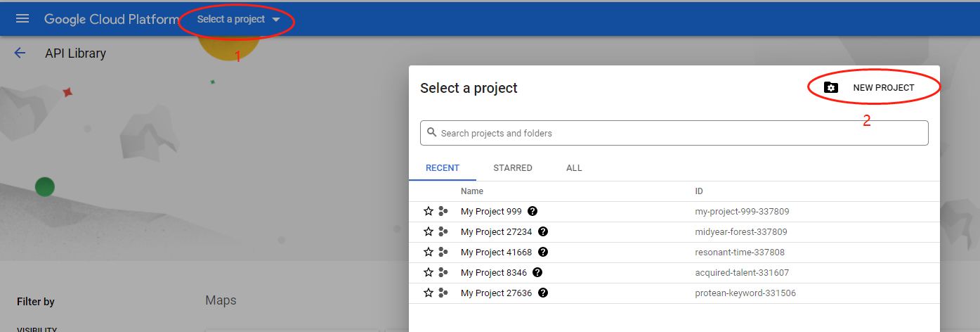Click the Google Cloud Platform logo text
This screenshot has width=980, height=332.
[112, 20]
